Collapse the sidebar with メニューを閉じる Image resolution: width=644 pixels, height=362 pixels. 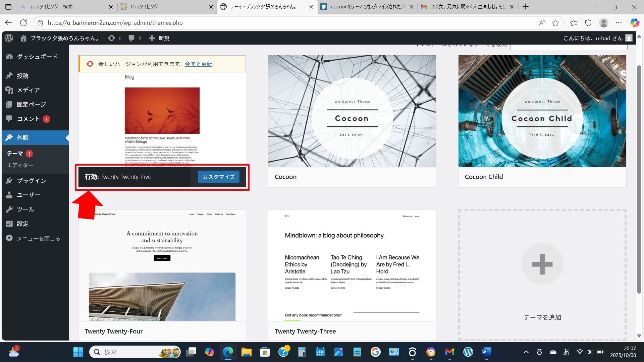pyautogui.click(x=33, y=238)
